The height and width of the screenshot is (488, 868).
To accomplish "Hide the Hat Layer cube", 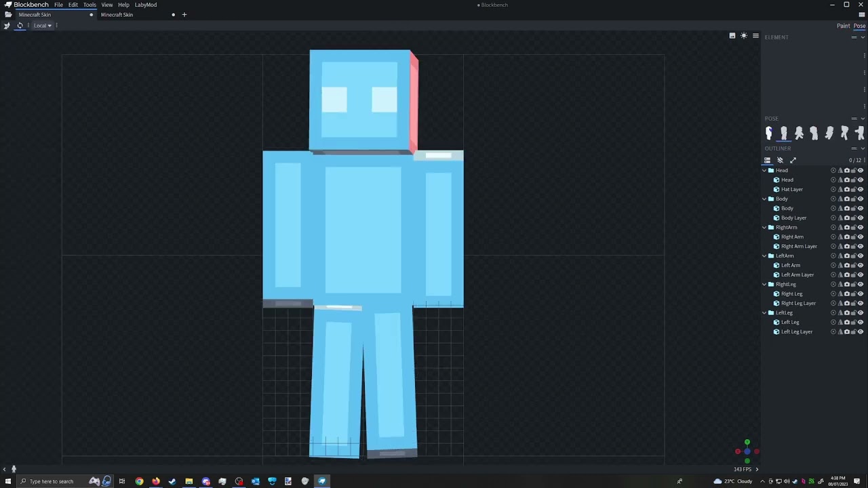I will [x=861, y=190].
